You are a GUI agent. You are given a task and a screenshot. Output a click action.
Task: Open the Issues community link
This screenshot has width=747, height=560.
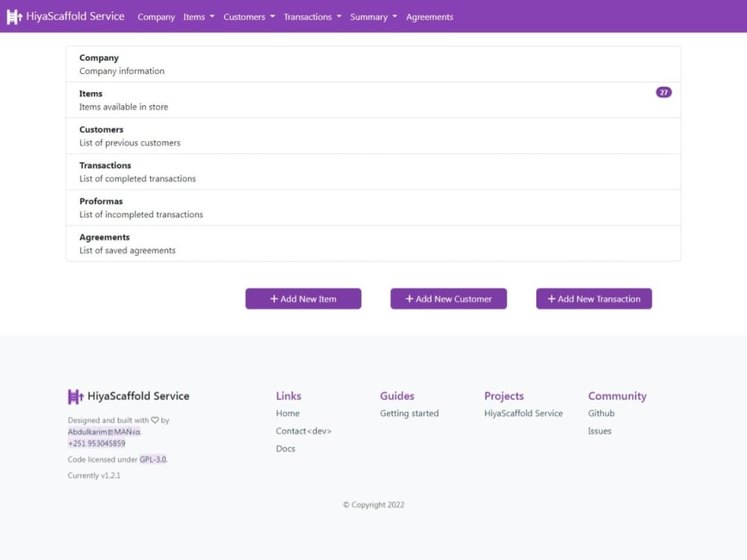tap(599, 431)
